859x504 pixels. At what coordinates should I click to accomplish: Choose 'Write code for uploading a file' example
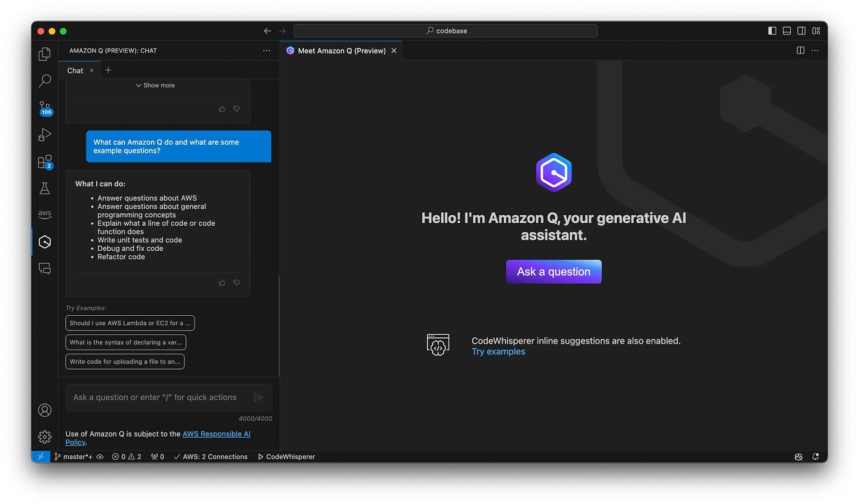[125, 361]
